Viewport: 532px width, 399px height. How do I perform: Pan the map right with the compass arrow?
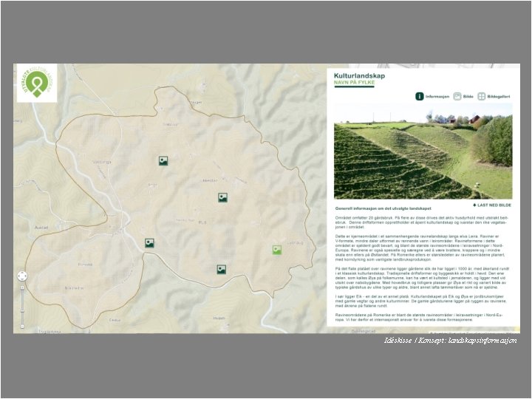[26, 276]
